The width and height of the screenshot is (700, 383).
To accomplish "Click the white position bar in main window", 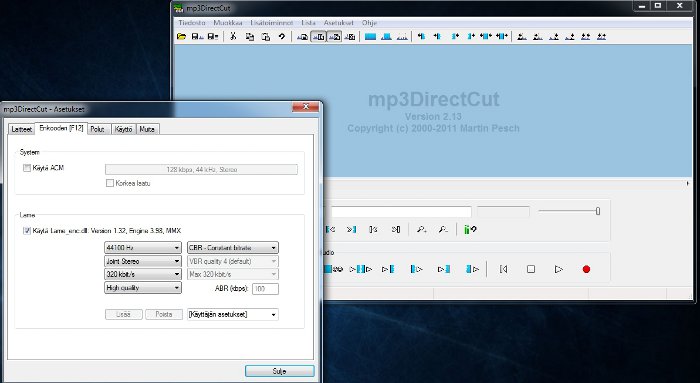I will 400,212.
